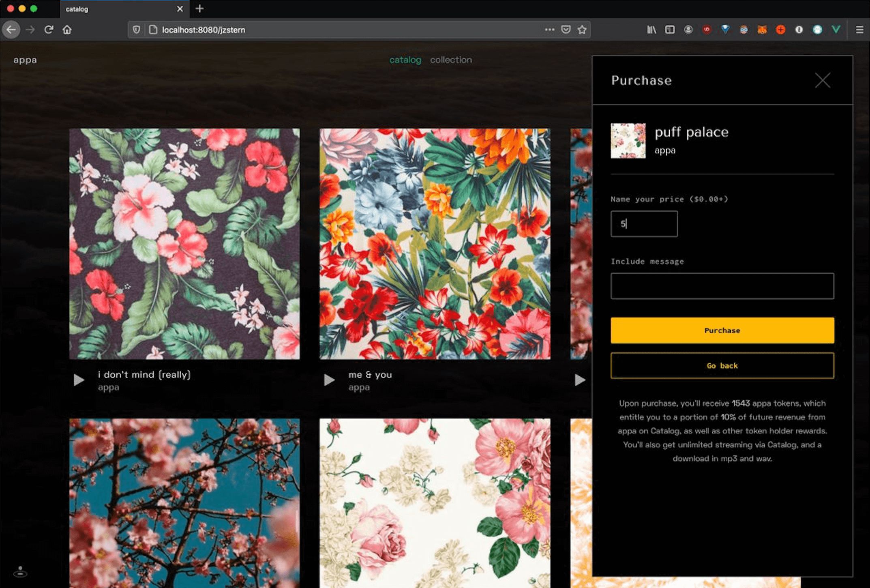The height and width of the screenshot is (588, 870).
Task: Play the track me & you
Action: (329, 380)
